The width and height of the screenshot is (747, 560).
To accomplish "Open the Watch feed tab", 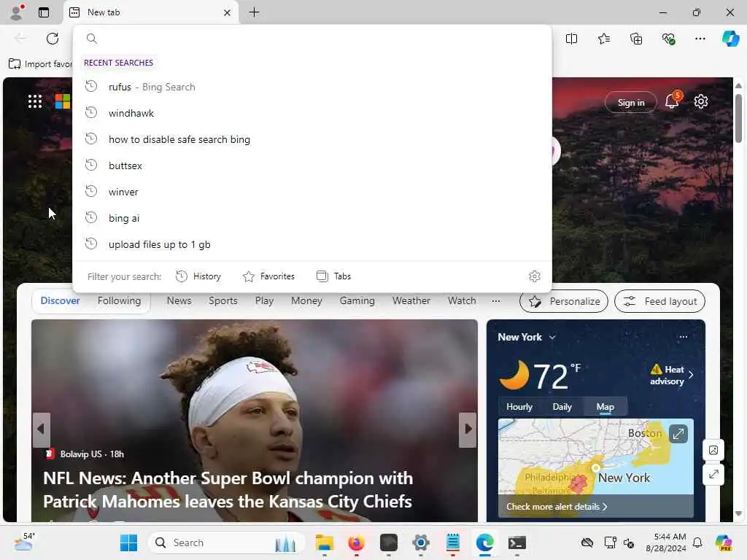I will coord(462,300).
